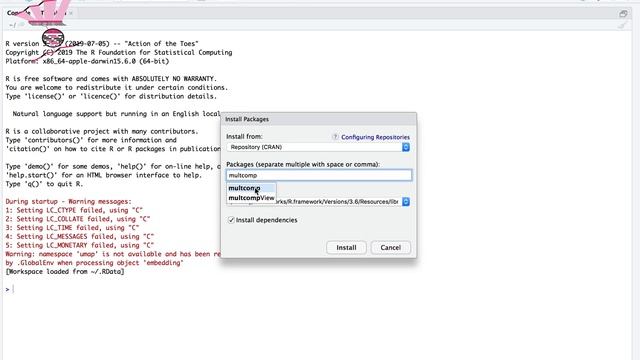Image resolution: width=640 pixels, height=360 pixels.
Task: Click the "[Workspace loaded from ~/.RData]" line
Action: 65,271
